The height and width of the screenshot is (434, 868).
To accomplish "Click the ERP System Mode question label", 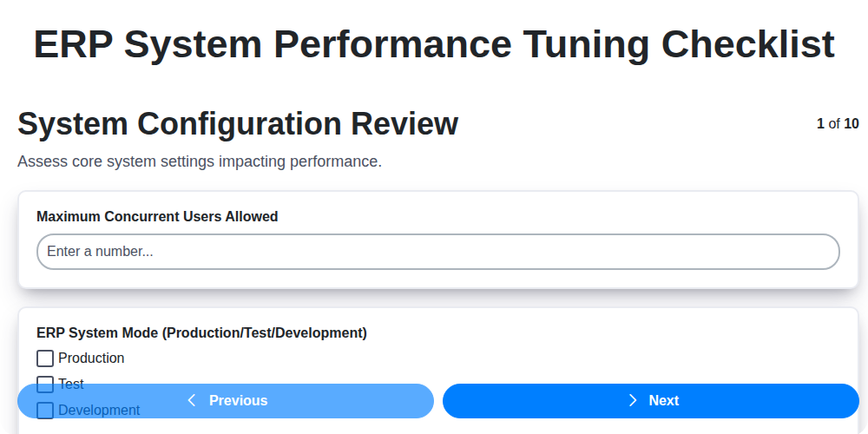I will 201,333.
